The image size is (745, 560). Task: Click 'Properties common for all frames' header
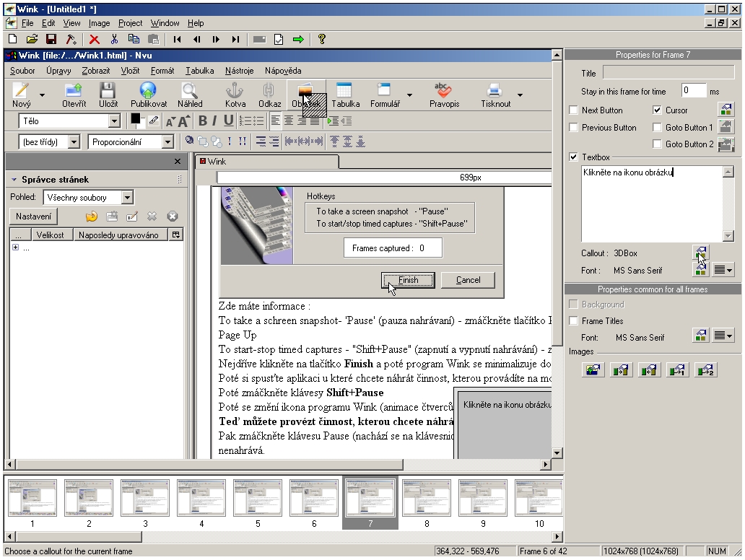[x=653, y=289]
